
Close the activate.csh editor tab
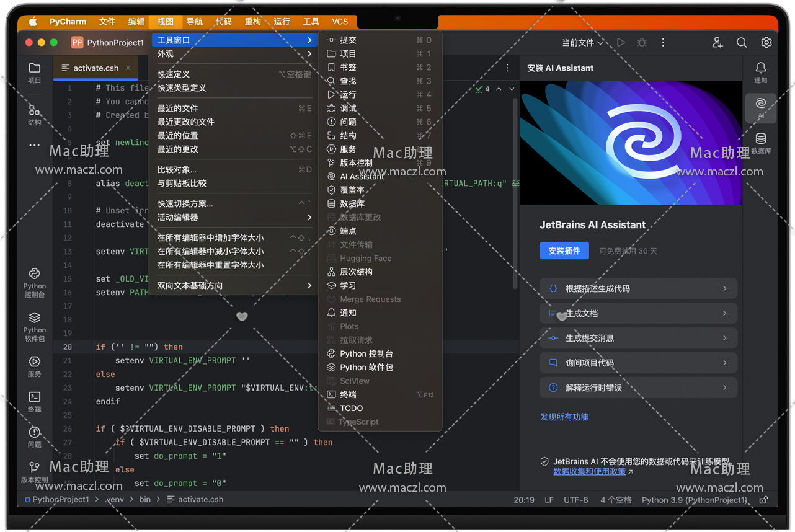(128, 68)
